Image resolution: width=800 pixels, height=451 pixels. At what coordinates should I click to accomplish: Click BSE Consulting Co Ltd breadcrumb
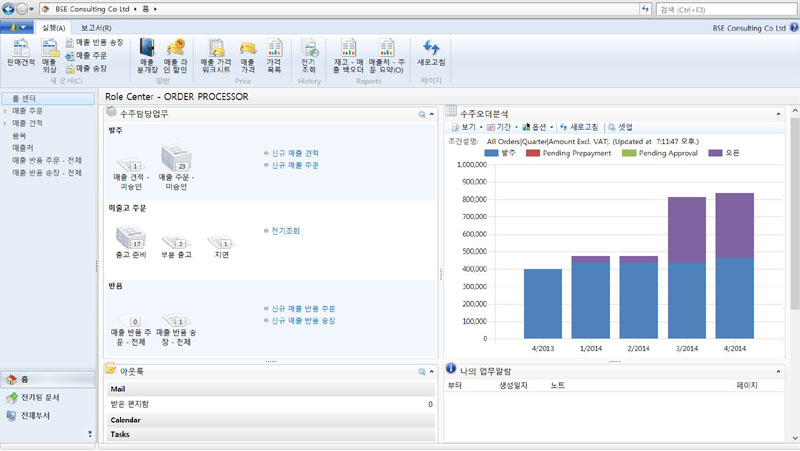pos(92,9)
